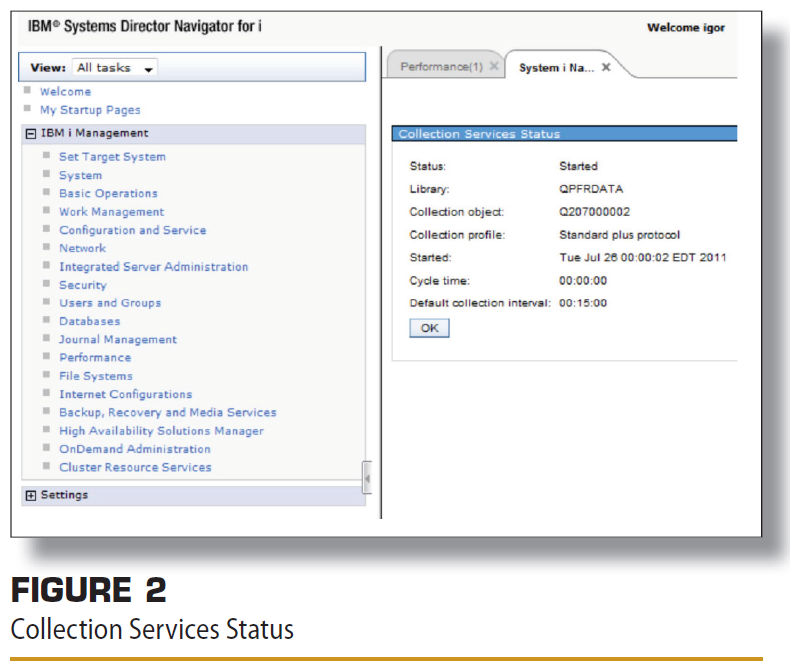Open Work Management

(x=112, y=212)
